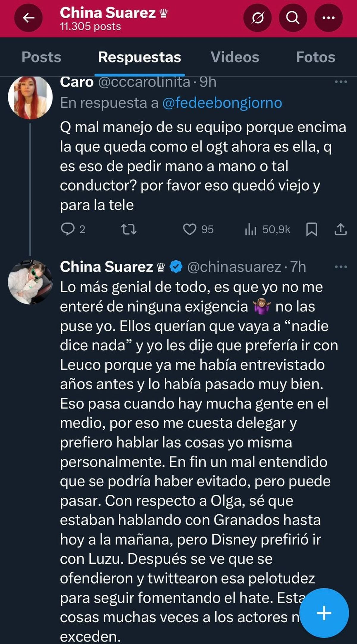The image size is (357, 644).
Task: Share Caro's post via upload icon
Action: 340,229
